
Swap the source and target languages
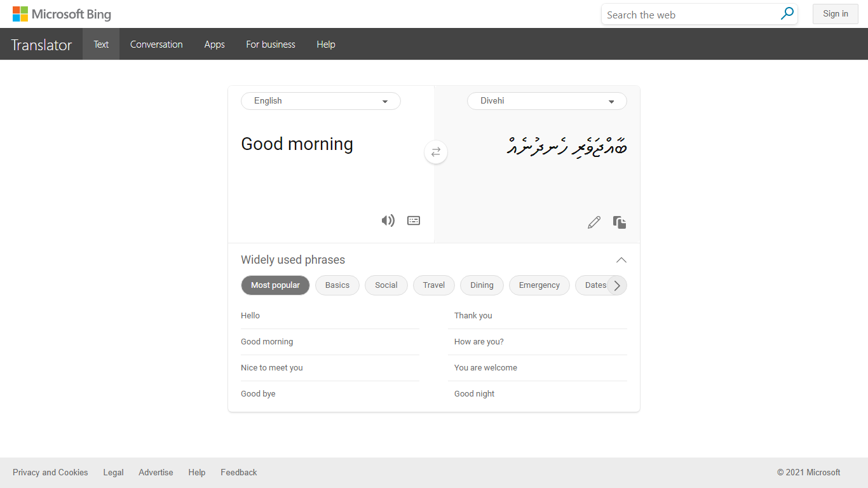click(x=436, y=152)
